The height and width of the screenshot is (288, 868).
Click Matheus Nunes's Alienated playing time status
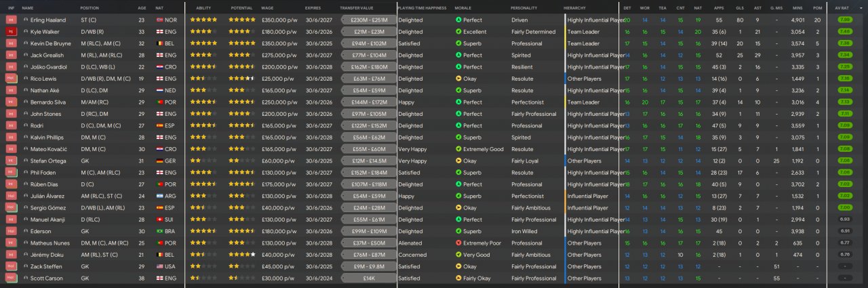[410, 243]
